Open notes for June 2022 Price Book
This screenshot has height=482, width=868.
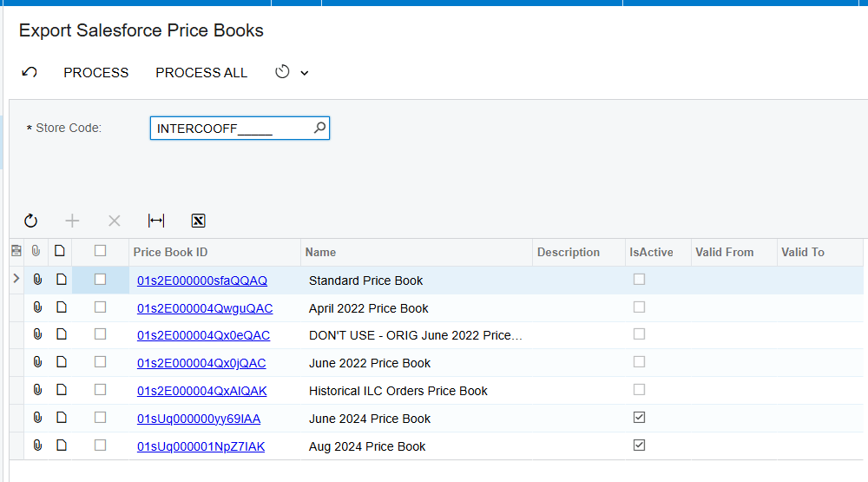[62, 362]
